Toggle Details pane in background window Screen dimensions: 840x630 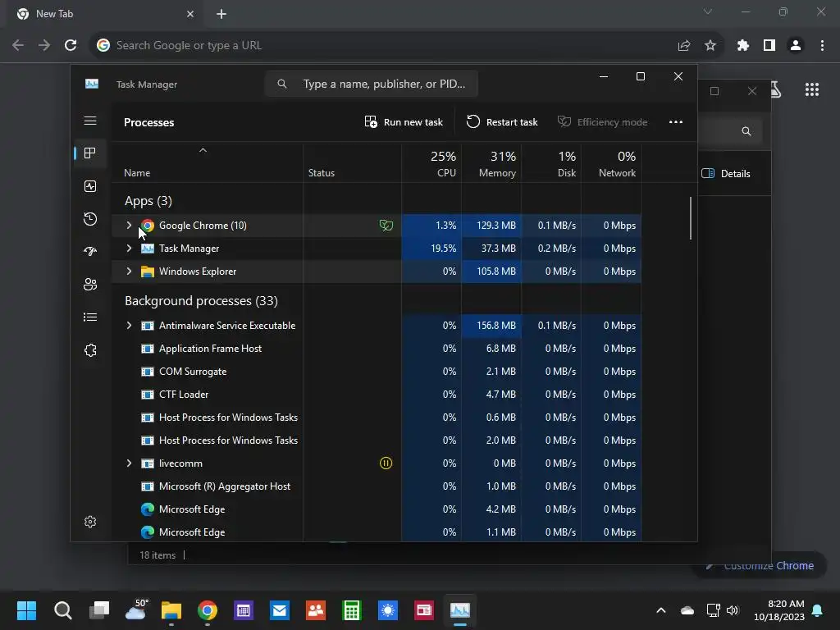(726, 174)
